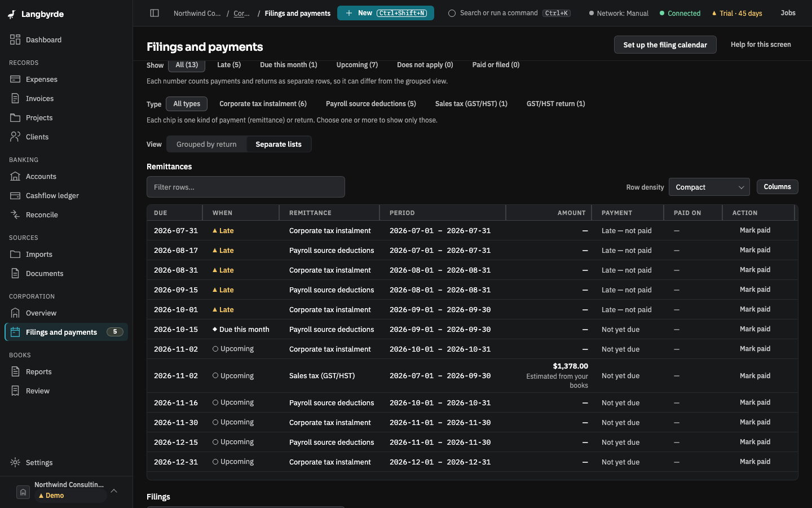Sort by the AMOUNT column header
Screen dimensions: 812x508
tap(548, 213)
